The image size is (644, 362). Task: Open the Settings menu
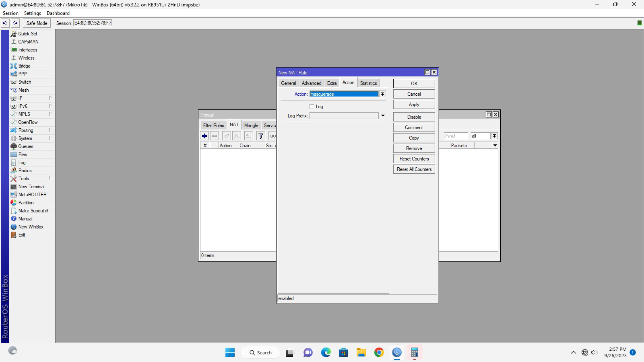[x=33, y=13]
